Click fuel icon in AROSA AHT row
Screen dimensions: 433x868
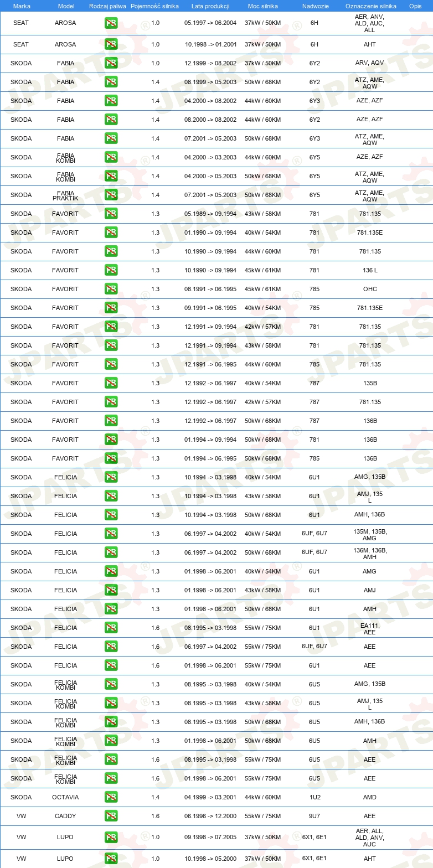[111, 44]
